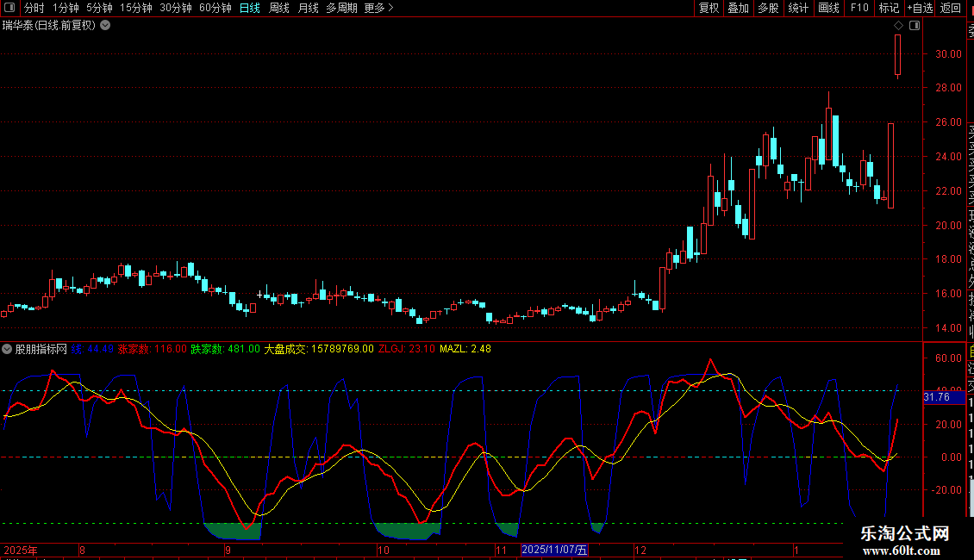Open indicator dropdown beside 股朋指标网

tap(7, 349)
